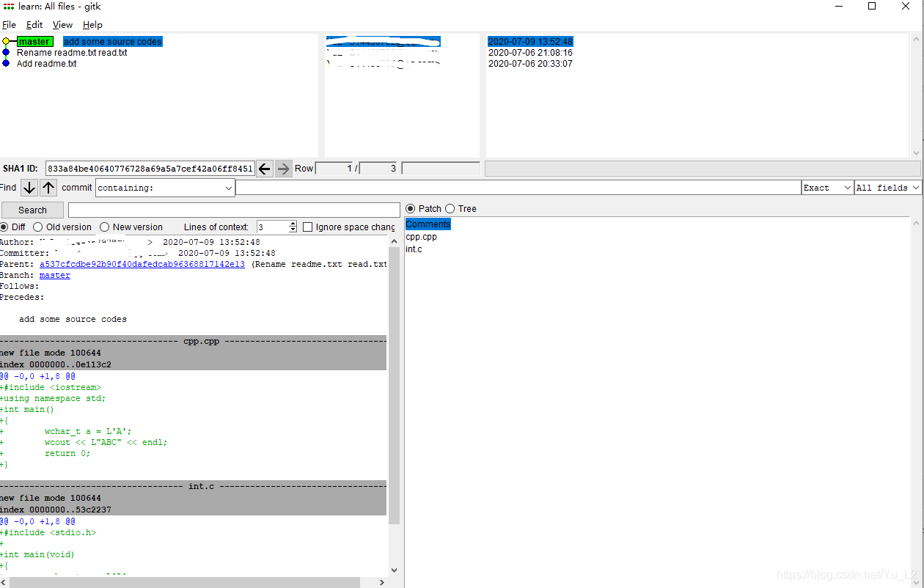This screenshot has height=588, width=924.
Task: Find next commit with down arrow button
Action: (29, 188)
